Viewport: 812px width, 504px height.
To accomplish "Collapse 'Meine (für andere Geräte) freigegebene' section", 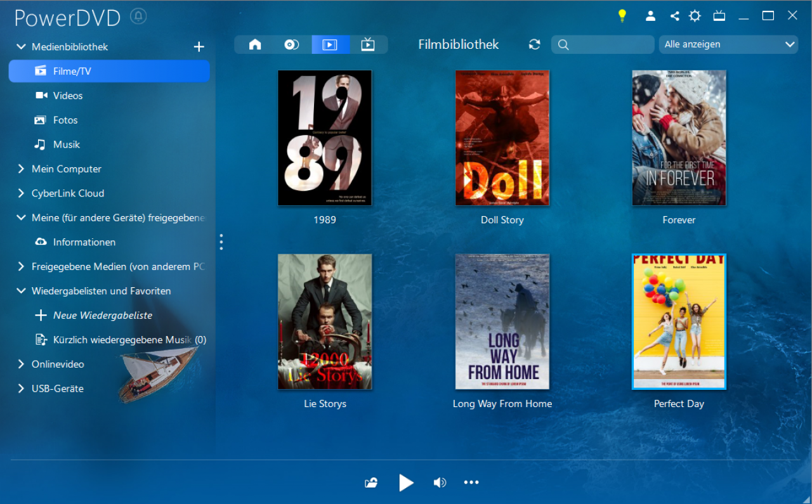I will click(x=21, y=217).
